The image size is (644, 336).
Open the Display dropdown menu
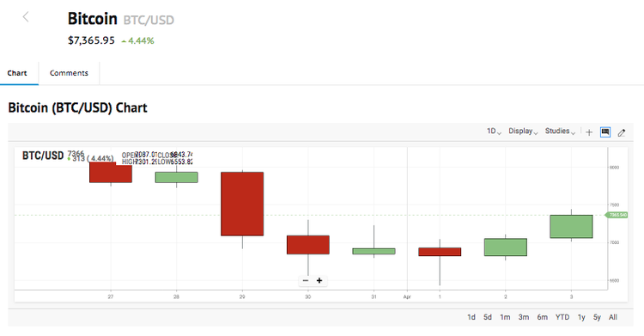[523, 131]
